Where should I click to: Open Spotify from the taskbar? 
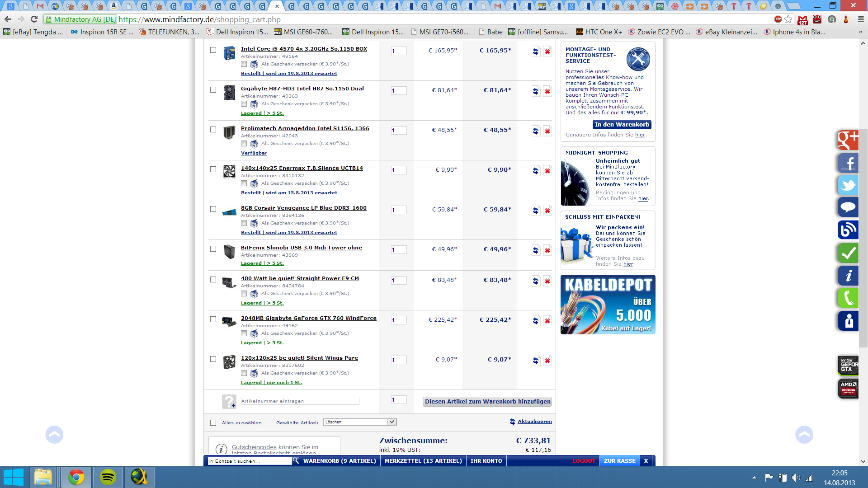point(108,477)
